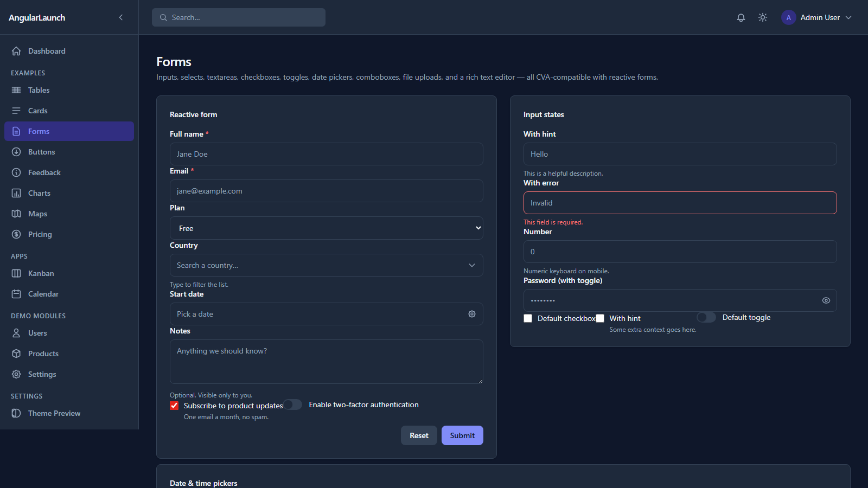Click the Tables grid icon
The width and height of the screenshot is (868, 488).
click(16, 90)
